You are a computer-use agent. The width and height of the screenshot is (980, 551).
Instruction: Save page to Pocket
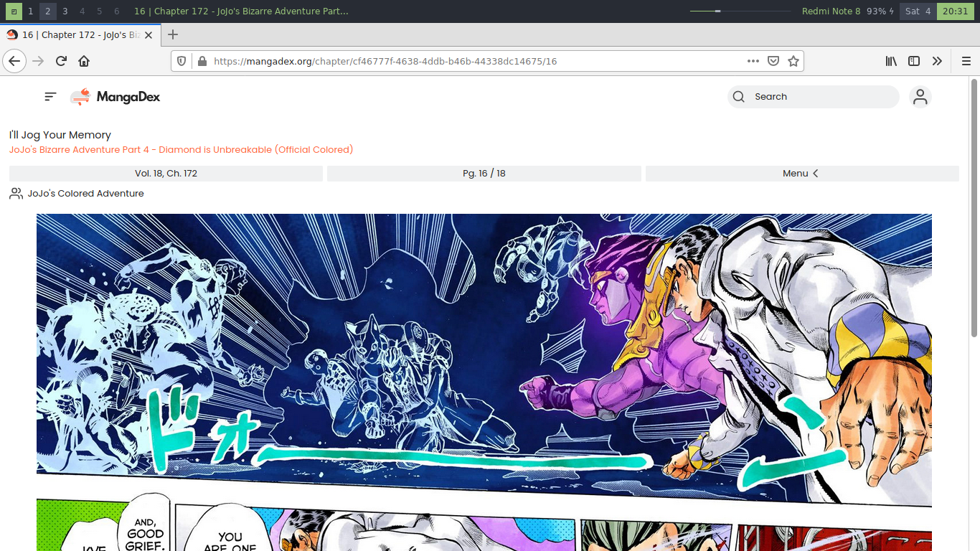tap(773, 61)
